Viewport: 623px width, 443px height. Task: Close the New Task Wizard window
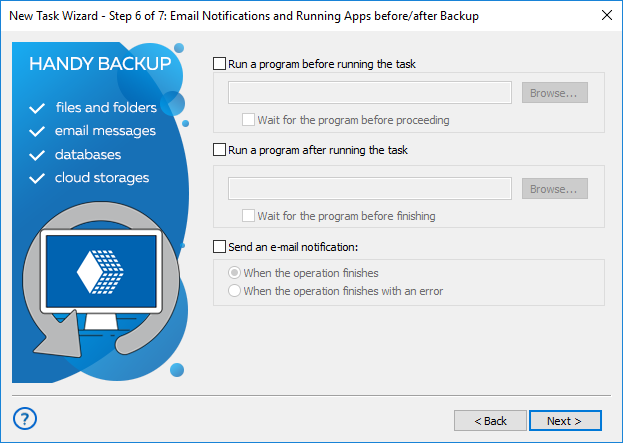(606, 15)
